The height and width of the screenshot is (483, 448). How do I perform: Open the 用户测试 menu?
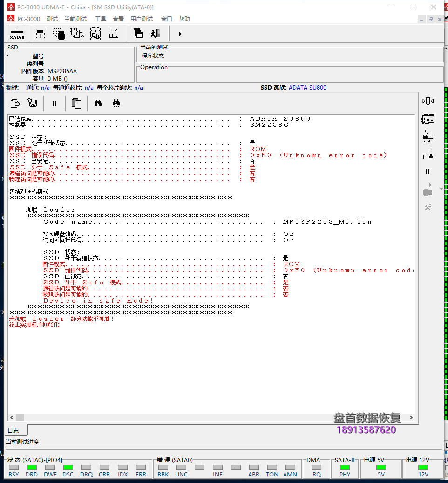142,19
